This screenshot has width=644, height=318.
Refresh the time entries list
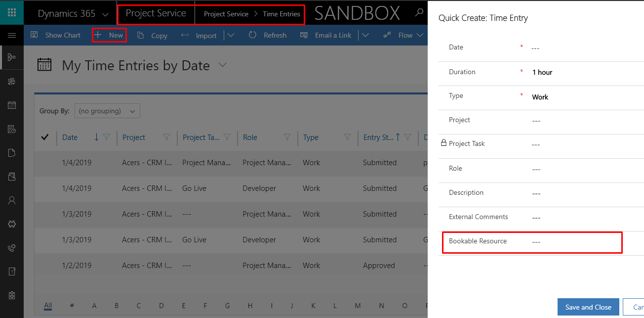[x=267, y=35]
